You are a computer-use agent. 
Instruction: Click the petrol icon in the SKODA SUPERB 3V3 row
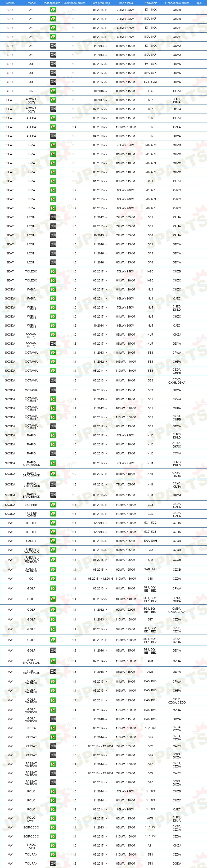pos(53,505)
